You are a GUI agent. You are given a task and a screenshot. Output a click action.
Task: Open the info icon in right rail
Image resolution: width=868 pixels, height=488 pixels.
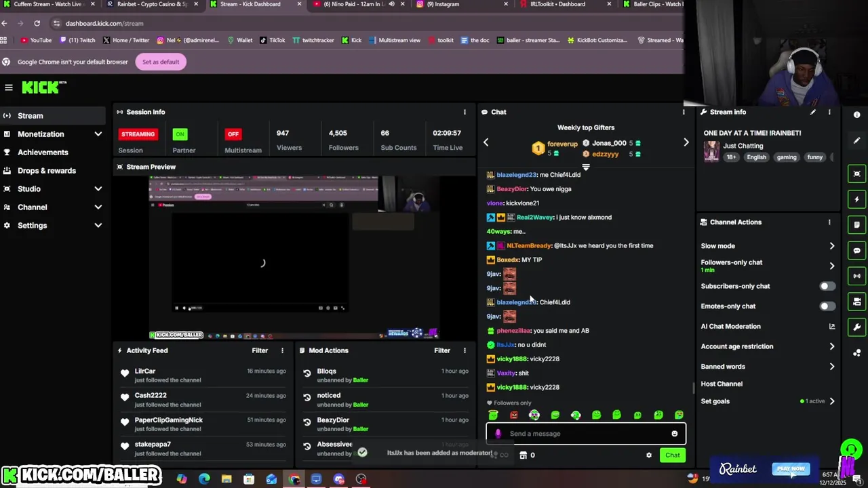(x=857, y=115)
